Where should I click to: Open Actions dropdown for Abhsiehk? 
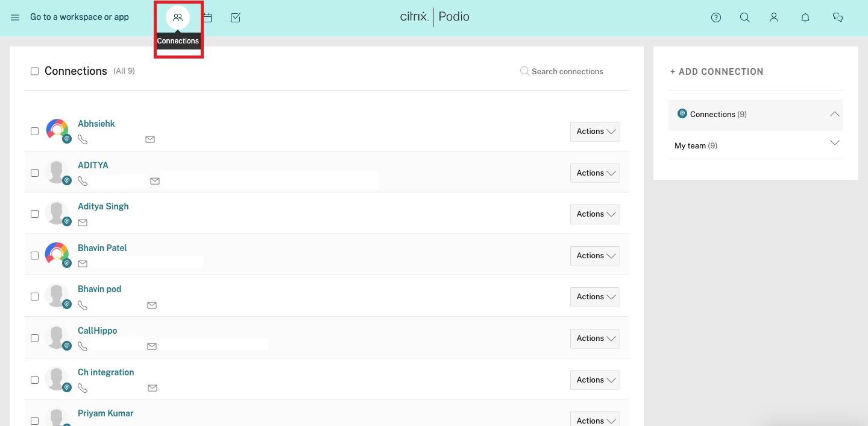tap(595, 132)
